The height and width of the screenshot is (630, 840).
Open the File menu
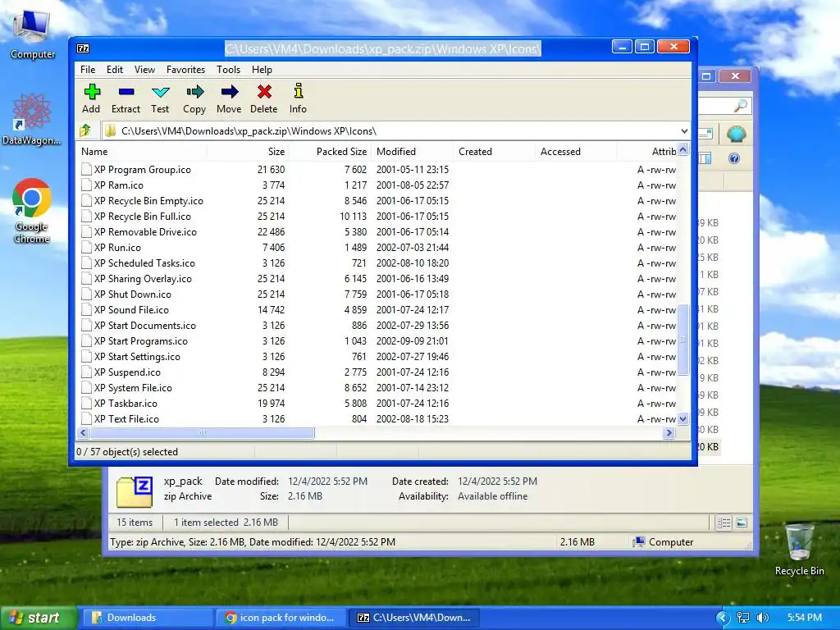(88, 70)
